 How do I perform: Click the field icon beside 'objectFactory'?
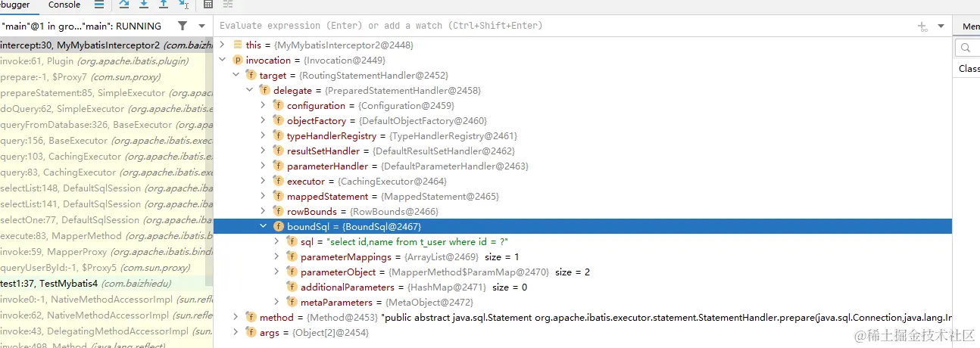click(x=278, y=121)
